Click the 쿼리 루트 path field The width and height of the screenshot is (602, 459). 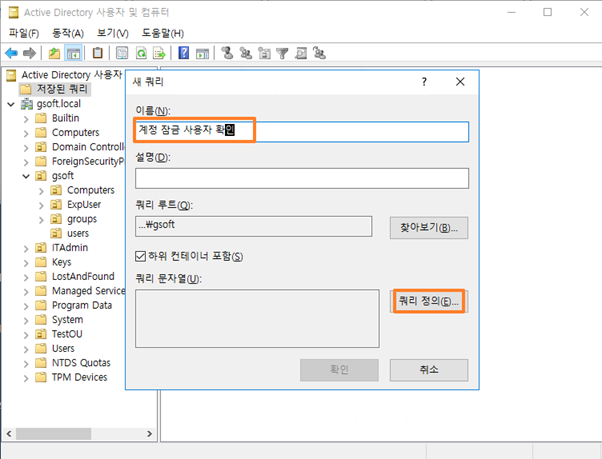click(x=253, y=226)
